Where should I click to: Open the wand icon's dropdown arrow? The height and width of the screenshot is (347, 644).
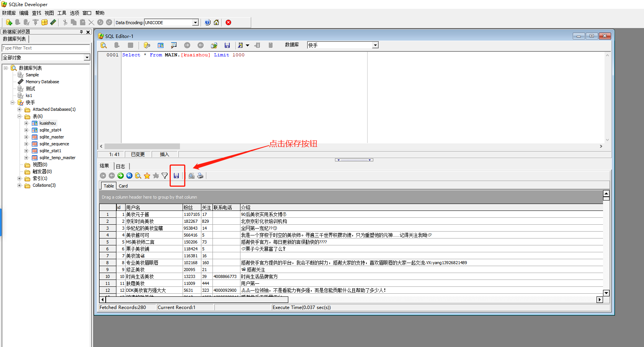click(x=247, y=45)
